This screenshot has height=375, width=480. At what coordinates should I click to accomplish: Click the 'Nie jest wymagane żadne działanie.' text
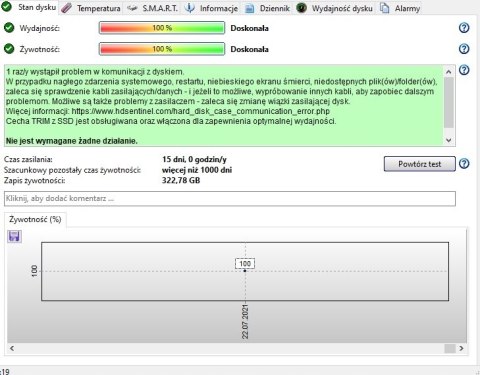(72, 141)
